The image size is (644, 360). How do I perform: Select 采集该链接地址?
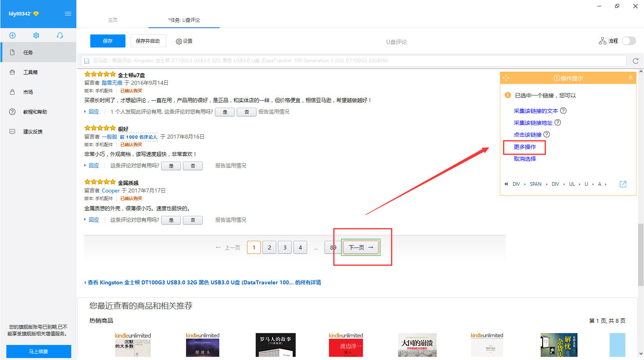(x=533, y=123)
